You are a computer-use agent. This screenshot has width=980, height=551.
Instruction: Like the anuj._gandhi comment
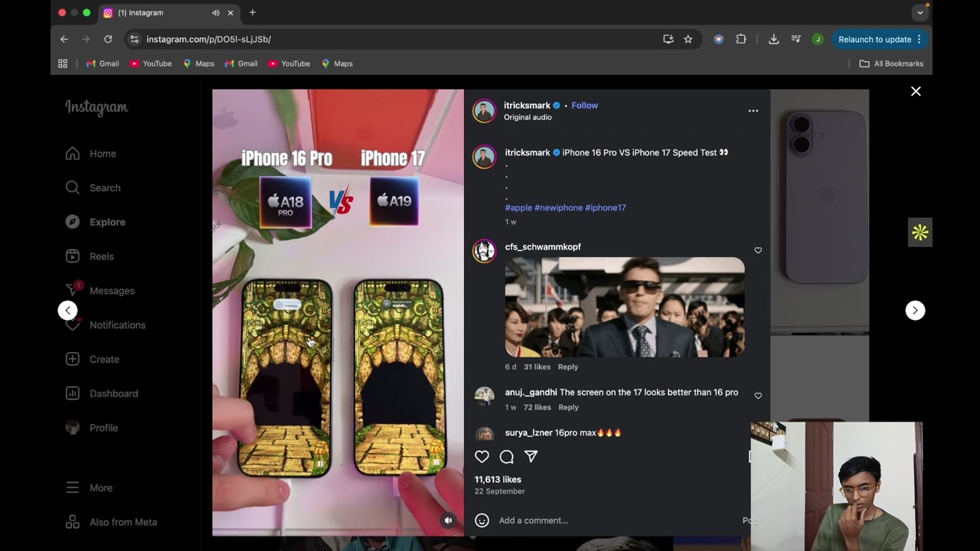[x=758, y=396]
